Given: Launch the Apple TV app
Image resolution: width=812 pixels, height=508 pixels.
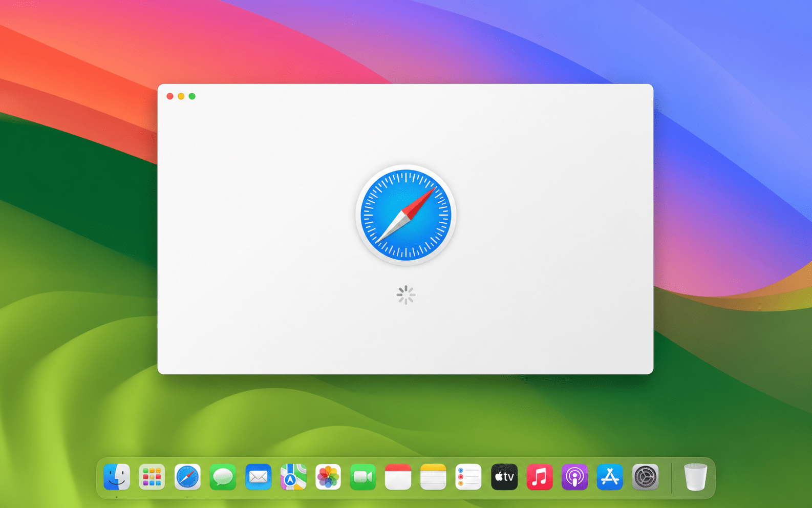Looking at the screenshot, I should click(504, 477).
